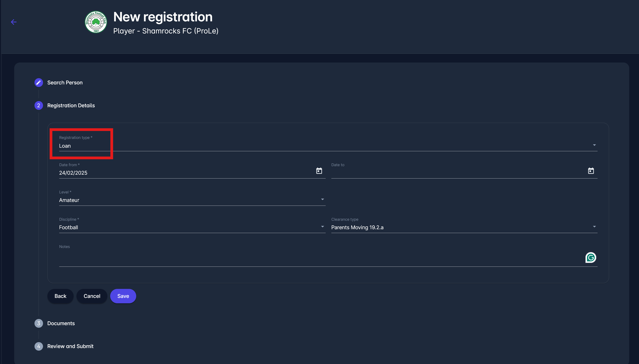Click the Grammarly icon in the Notes field

pos(591,258)
